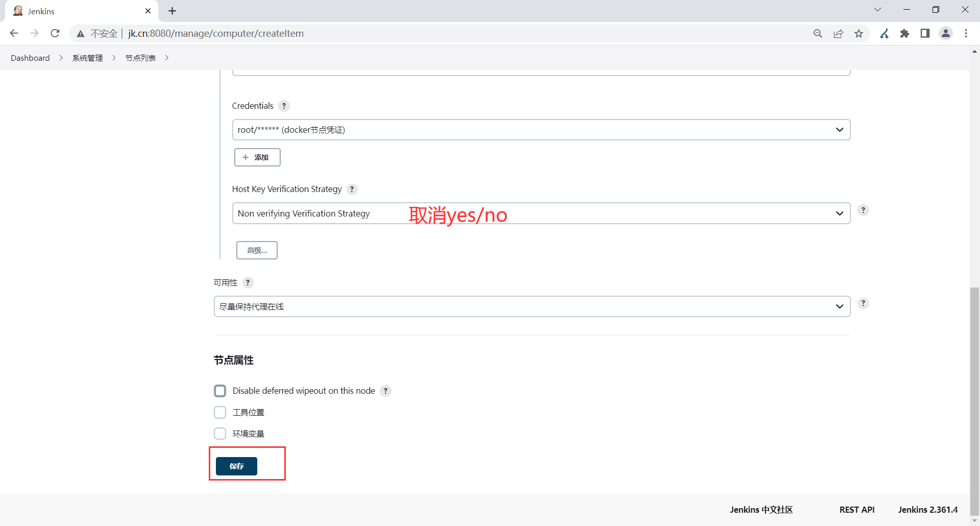Click the help icon right of the verification strategy dropdown
This screenshot has height=526, width=980.
(x=863, y=210)
